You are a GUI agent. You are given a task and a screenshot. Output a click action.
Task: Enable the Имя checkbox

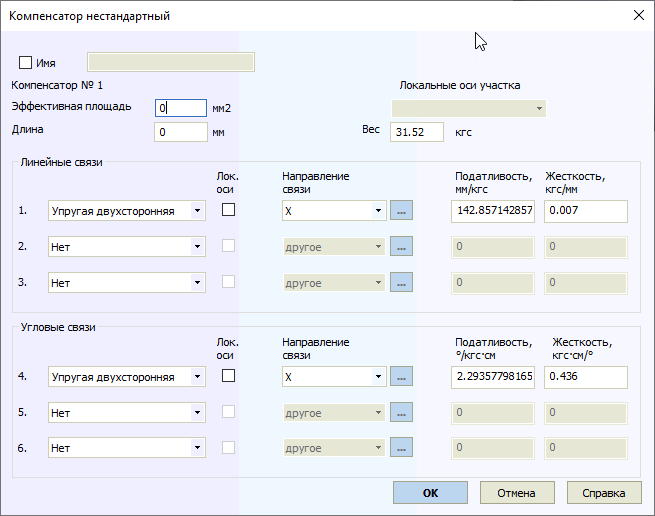pos(26,62)
